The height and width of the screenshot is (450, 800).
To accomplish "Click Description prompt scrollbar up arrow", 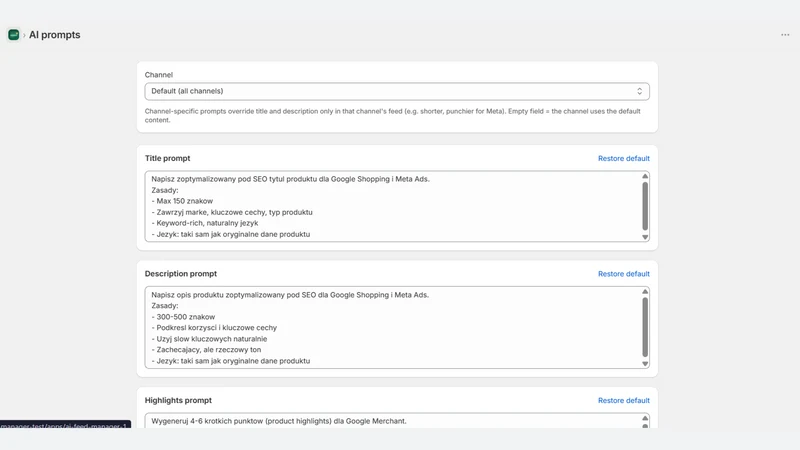I will (645, 291).
